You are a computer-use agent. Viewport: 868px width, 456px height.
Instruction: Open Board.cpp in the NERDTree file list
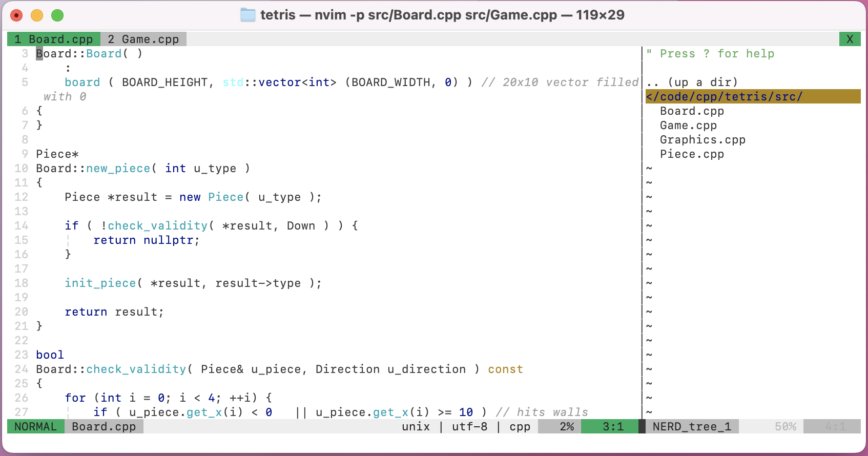[692, 111]
